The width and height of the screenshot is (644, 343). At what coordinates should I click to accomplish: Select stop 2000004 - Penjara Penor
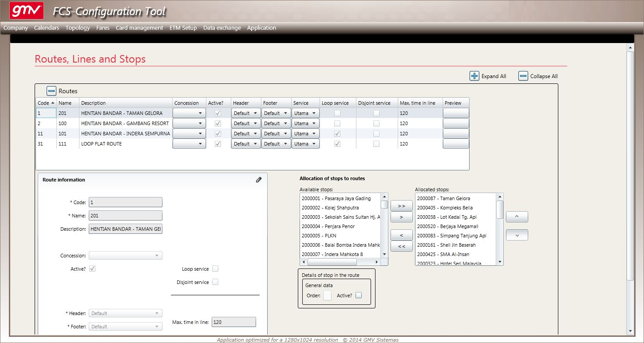[x=328, y=226]
